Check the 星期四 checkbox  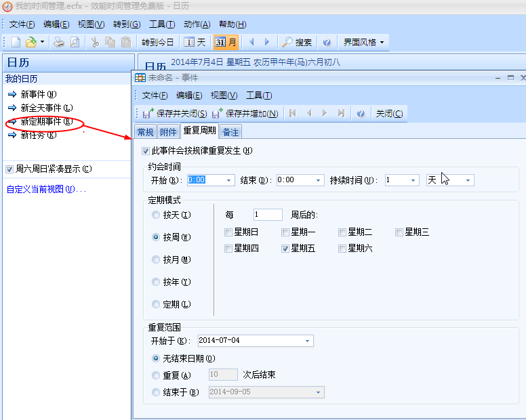tap(228, 249)
